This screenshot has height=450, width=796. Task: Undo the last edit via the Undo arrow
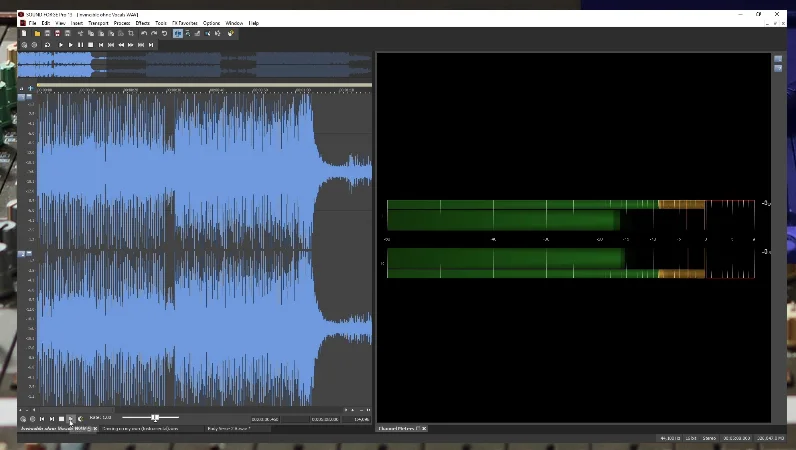coord(144,34)
